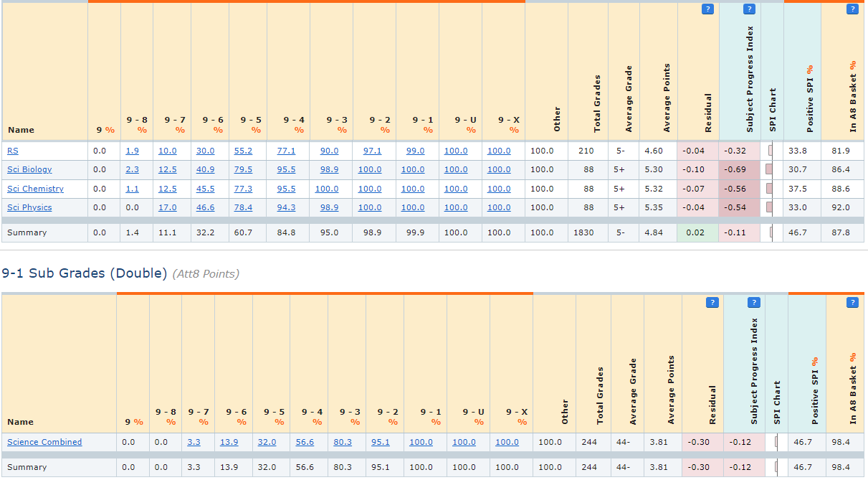Image resolution: width=868 pixels, height=480 pixels.
Task: Click the SPI chart bar for Sci Chemistry
Action: [x=769, y=188]
